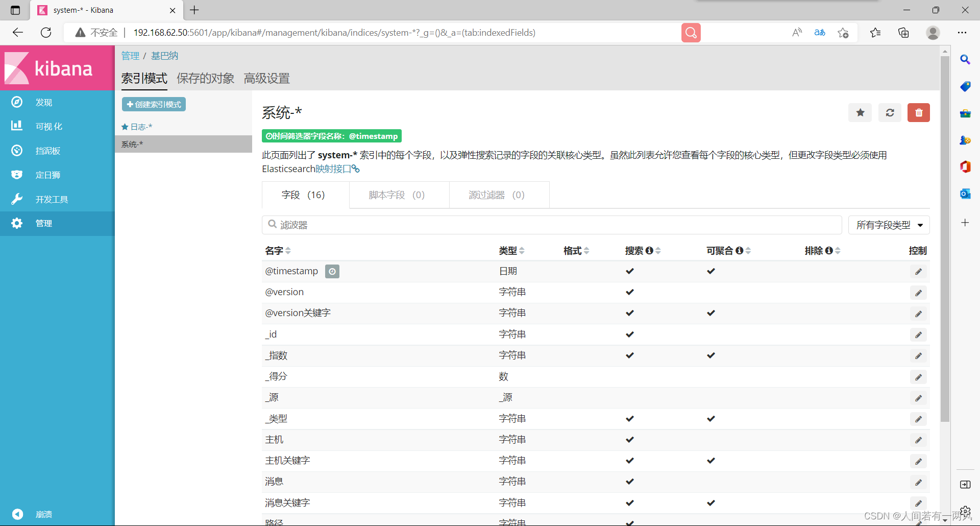Edit the _源 field pencil icon

pyautogui.click(x=918, y=398)
